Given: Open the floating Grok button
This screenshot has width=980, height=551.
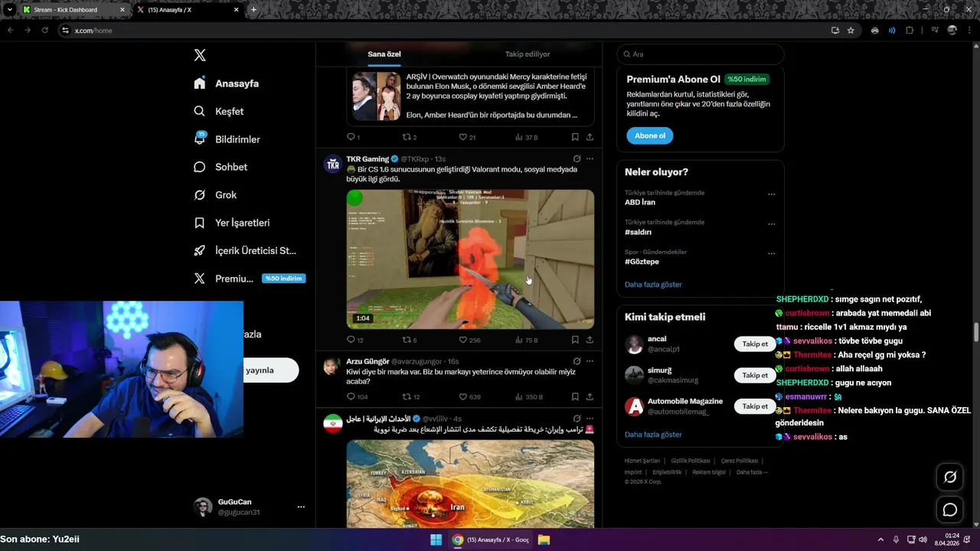Looking at the screenshot, I should [950, 477].
